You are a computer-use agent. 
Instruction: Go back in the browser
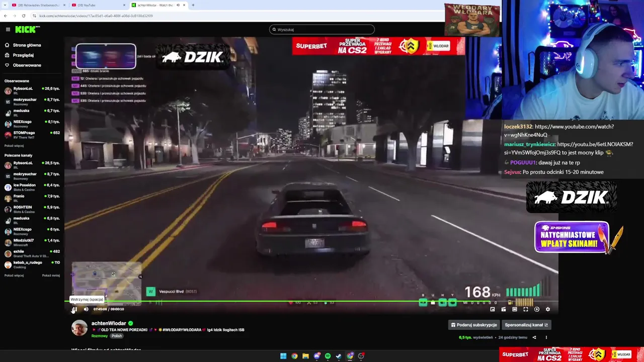coord(5,16)
